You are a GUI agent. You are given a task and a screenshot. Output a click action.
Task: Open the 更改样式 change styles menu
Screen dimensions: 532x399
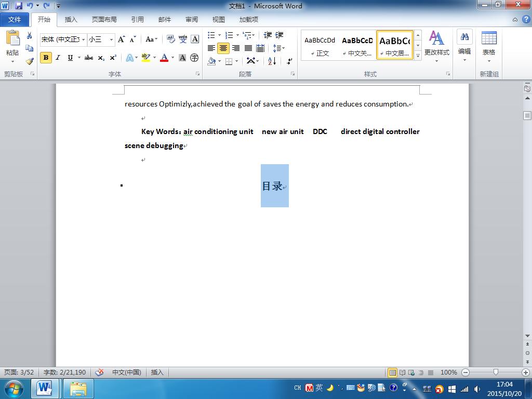[436, 46]
